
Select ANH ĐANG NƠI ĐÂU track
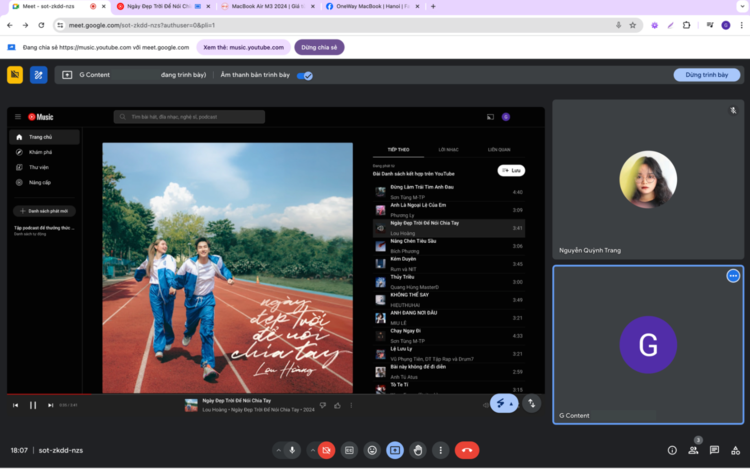coord(449,318)
